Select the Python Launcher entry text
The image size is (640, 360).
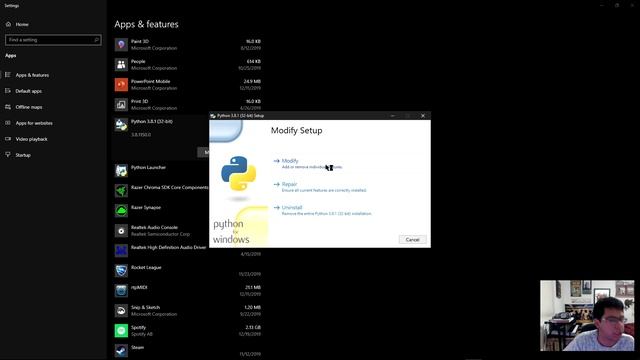click(148, 167)
